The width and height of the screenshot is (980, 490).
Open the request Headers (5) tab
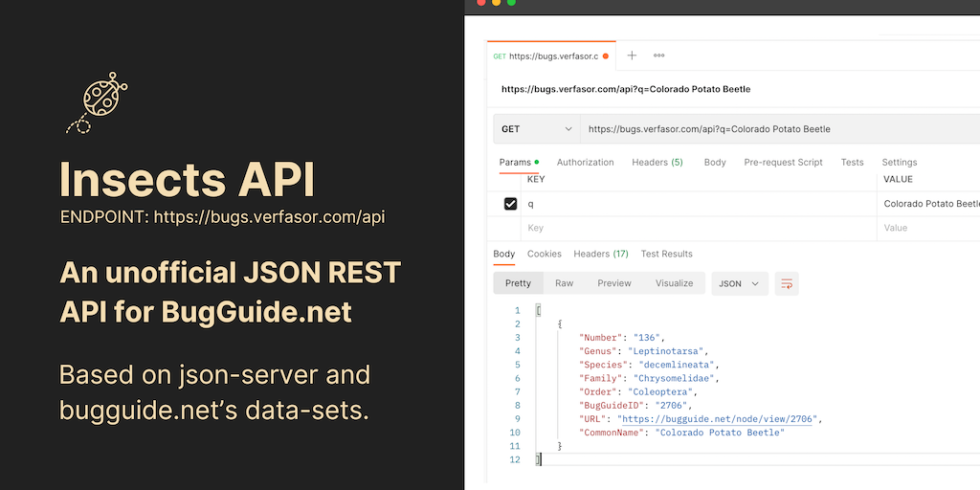(x=657, y=163)
